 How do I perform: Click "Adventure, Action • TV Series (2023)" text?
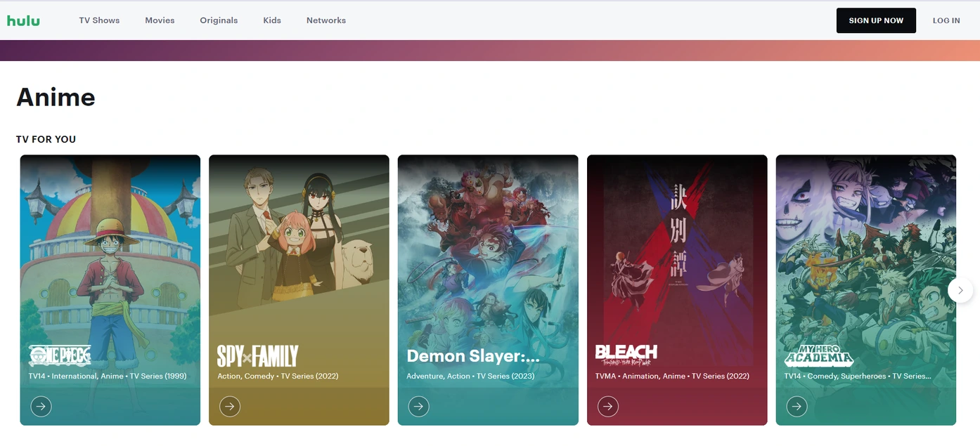(x=470, y=376)
